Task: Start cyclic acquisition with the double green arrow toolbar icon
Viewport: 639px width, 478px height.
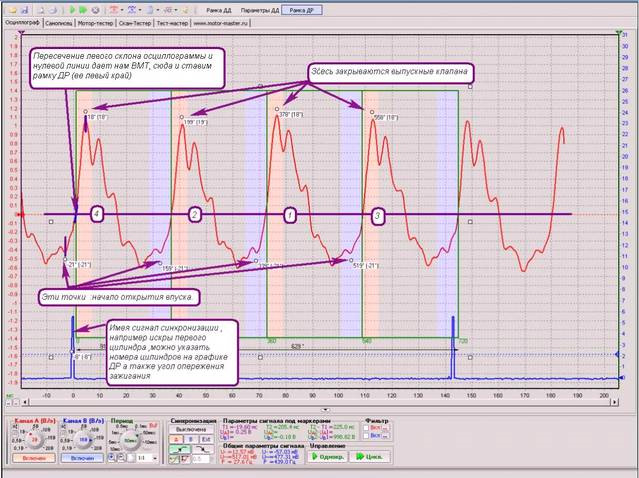Action: tap(83, 10)
